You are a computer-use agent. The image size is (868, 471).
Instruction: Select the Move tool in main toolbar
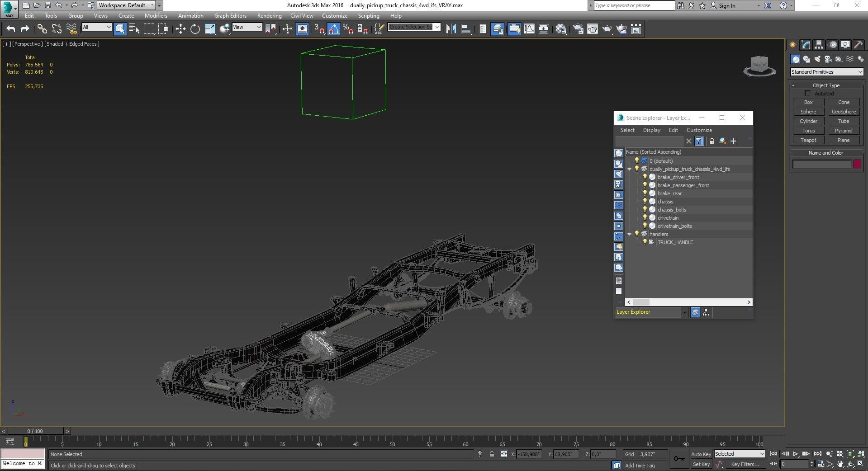pos(180,29)
